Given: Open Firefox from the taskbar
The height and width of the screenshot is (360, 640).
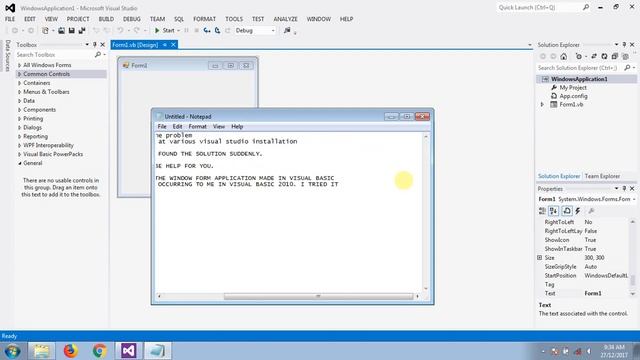Looking at the screenshot, I should [70, 351].
